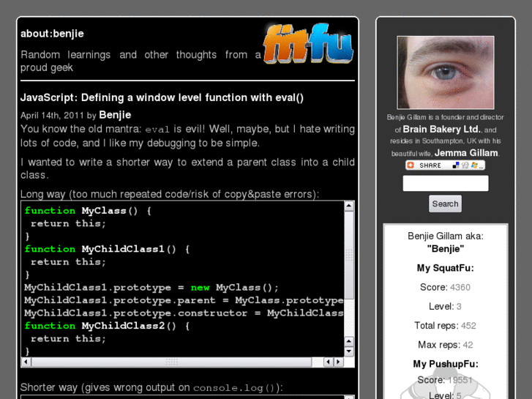This screenshot has height=399, width=532.
Task: Click the 'My PushupFu:' heading
Action: pyautogui.click(x=446, y=364)
